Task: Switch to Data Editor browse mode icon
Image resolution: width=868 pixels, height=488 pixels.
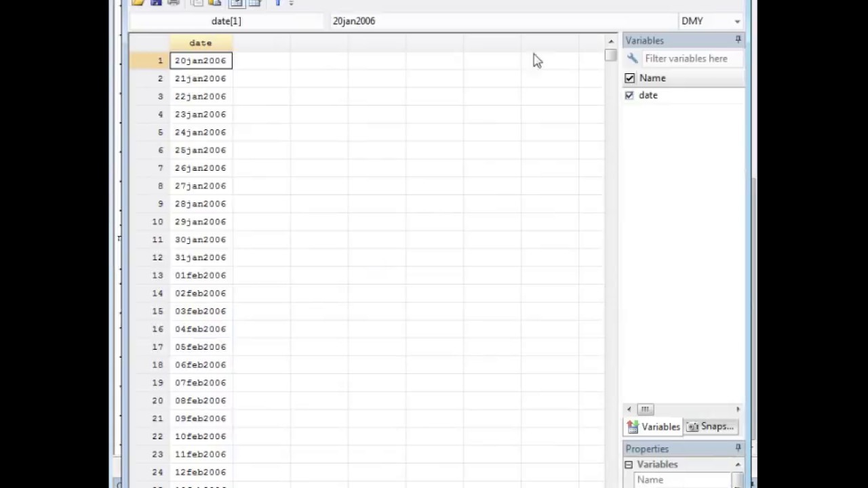Action: [254, 3]
